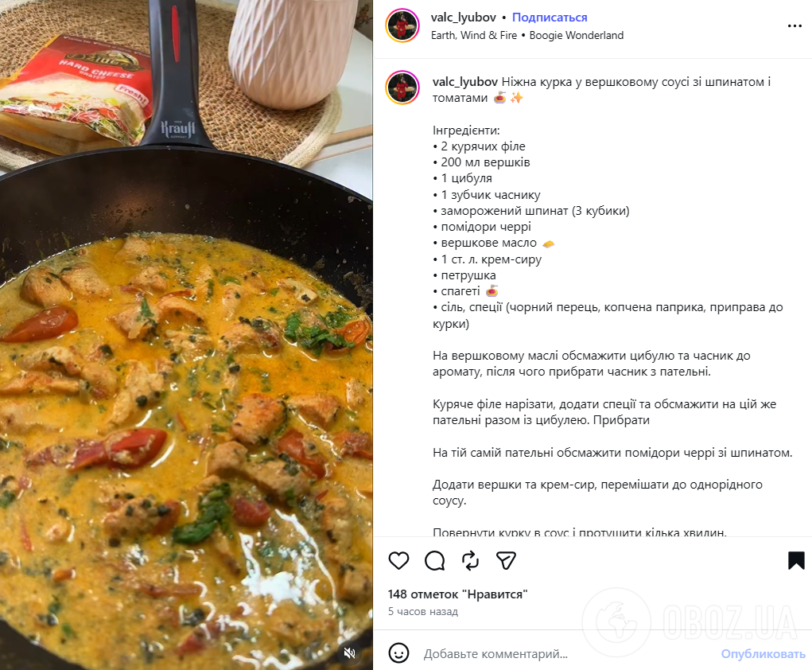Open comments via the speech bubble icon
Image resolution: width=812 pixels, height=670 pixels.
tap(434, 560)
